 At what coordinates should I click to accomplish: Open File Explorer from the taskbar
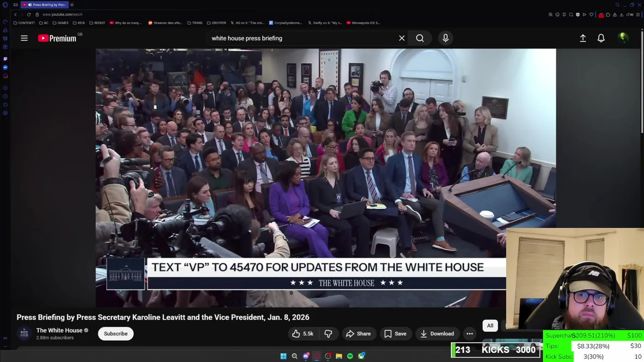(x=339, y=356)
